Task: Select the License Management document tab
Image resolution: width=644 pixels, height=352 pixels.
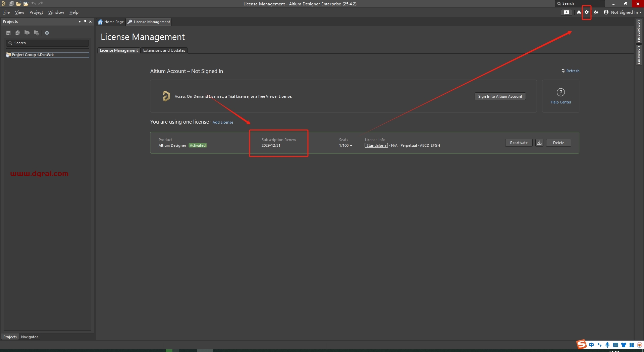Action: point(149,22)
